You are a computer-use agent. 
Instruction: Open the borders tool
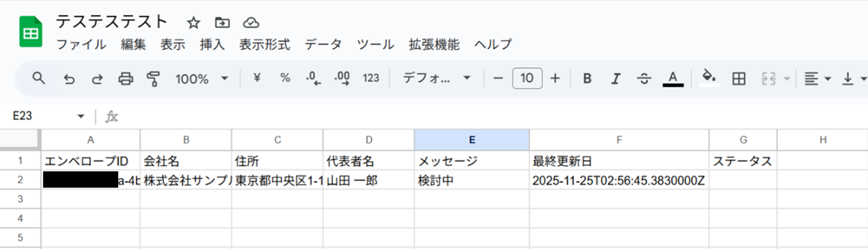pyautogui.click(x=739, y=79)
